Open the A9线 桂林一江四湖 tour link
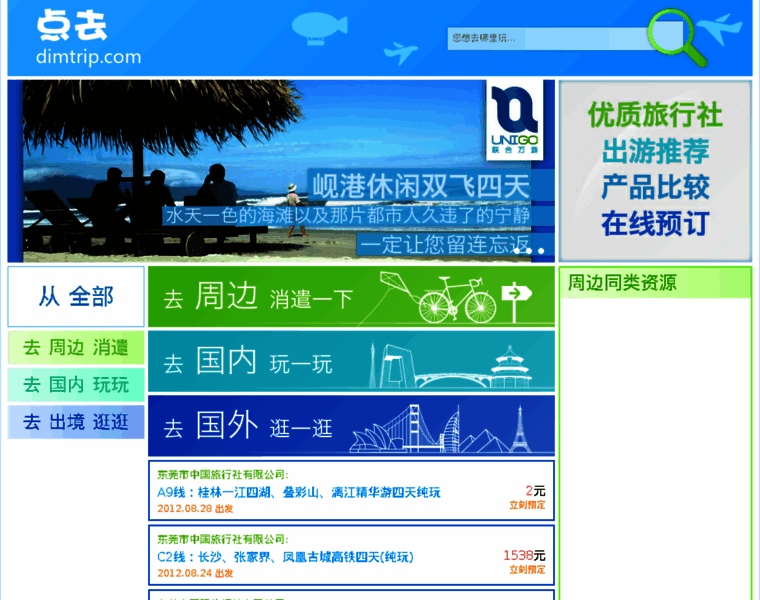Screen dimensions: 760x600 (x=299, y=492)
